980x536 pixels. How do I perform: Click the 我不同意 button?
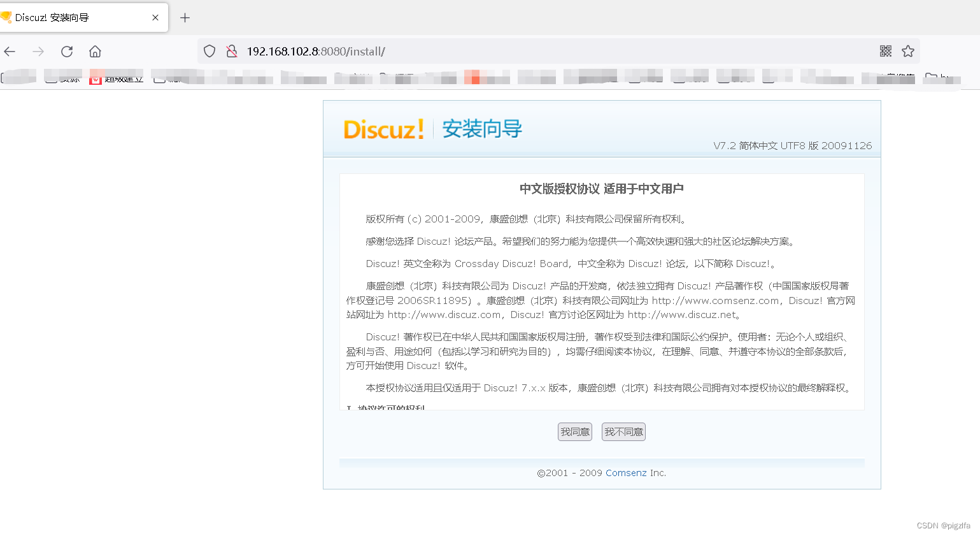click(x=623, y=431)
